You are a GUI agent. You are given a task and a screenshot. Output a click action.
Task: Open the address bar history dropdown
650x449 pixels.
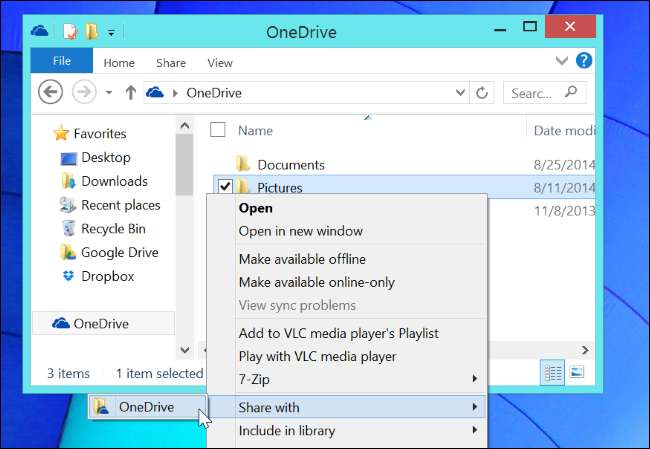[x=460, y=92]
